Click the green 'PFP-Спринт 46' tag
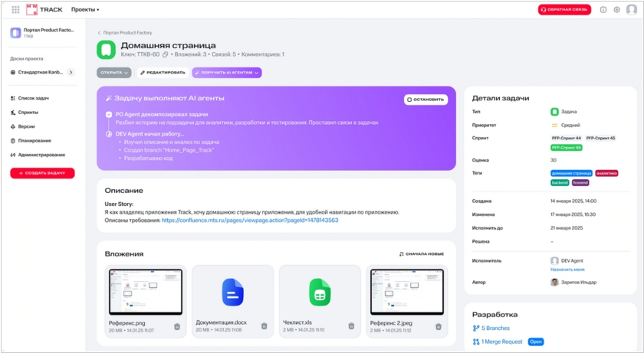 pos(566,147)
